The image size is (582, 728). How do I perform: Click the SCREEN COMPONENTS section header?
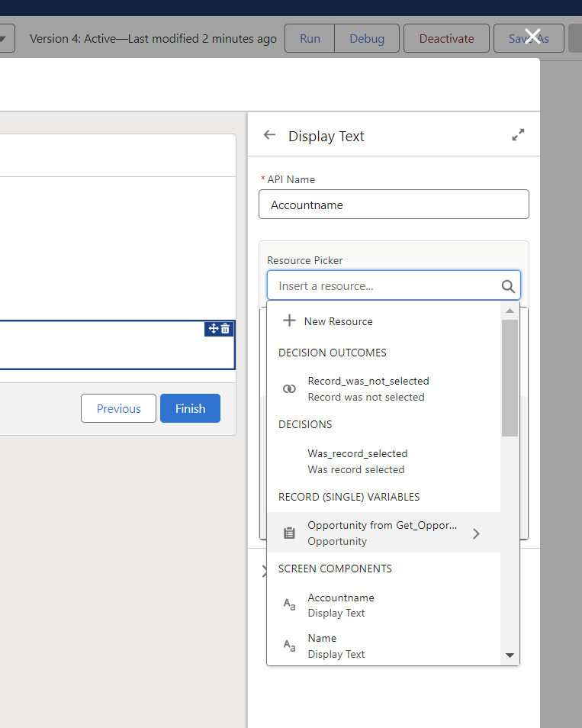335,569
